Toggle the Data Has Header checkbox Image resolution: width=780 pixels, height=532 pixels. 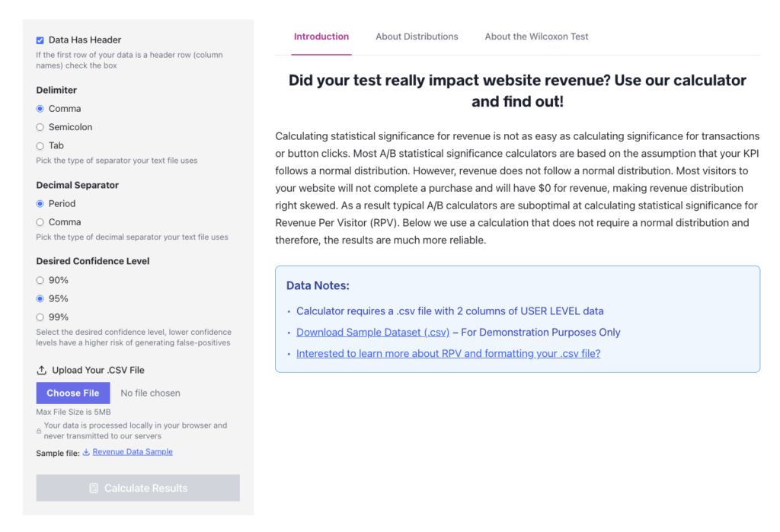pyautogui.click(x=40, y=40)
